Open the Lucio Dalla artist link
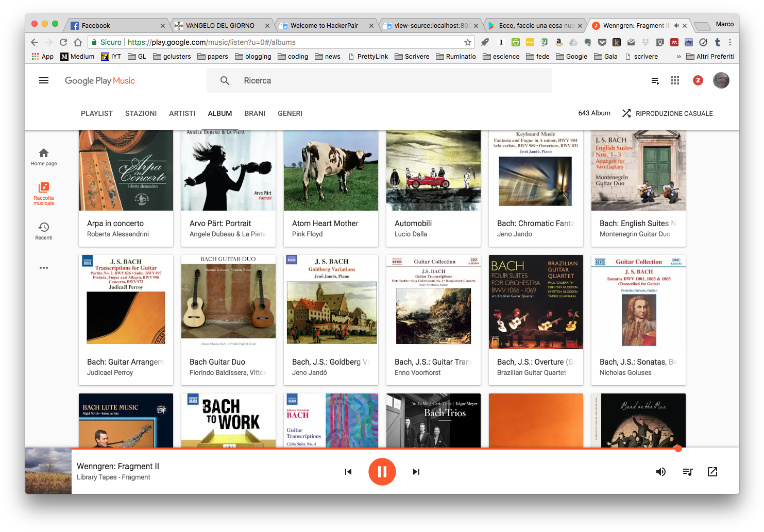This screenshot has height=532, width=764. coord(411,234)
